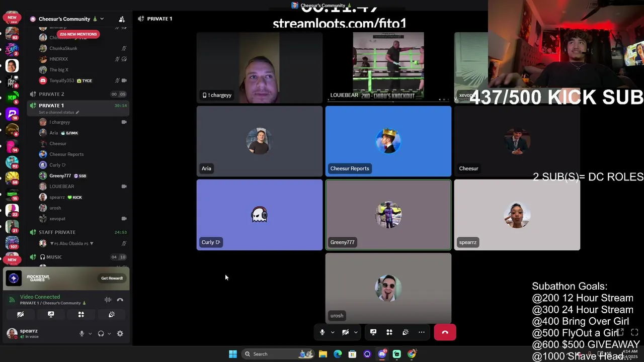Share your screen from the voice panel
The image size is (644, 362).
coord(51,314)
